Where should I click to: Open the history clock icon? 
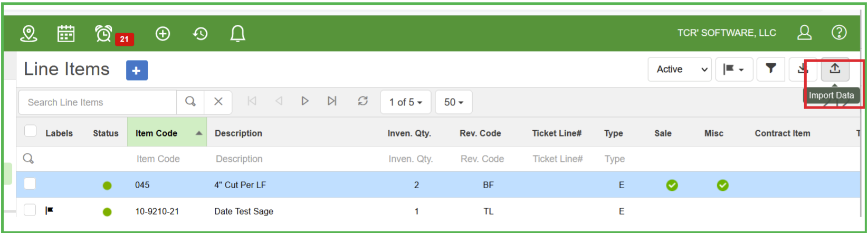[201, 34]
